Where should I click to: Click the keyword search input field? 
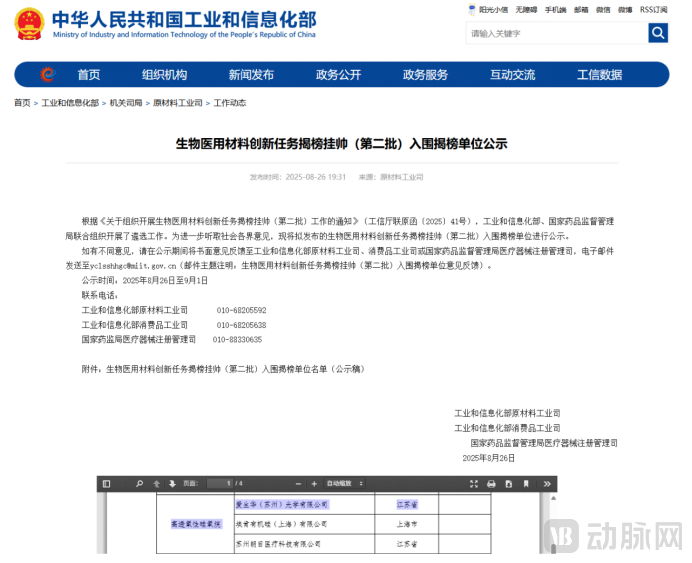click(555, 34)
